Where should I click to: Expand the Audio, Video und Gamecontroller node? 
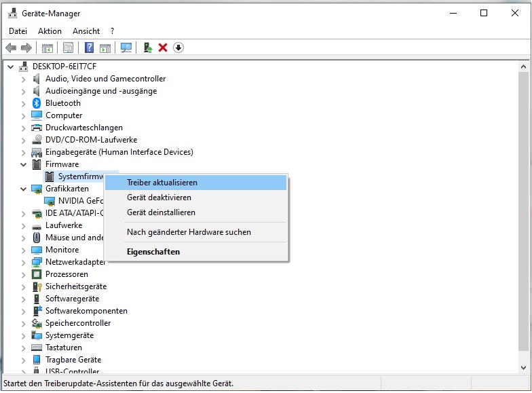(24, 79)
